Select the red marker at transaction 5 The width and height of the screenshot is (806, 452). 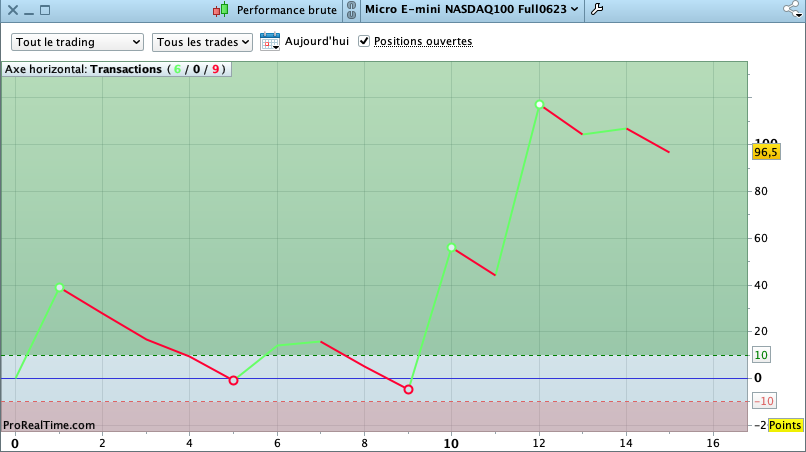click(x=233, y=381)
